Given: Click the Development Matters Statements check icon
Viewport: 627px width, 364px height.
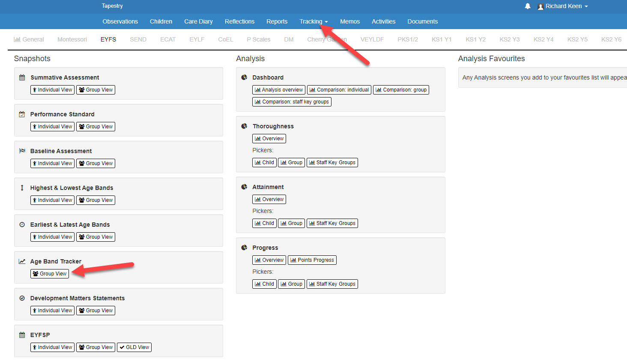Looking at the screenshot, I should [x=22, y=298].
